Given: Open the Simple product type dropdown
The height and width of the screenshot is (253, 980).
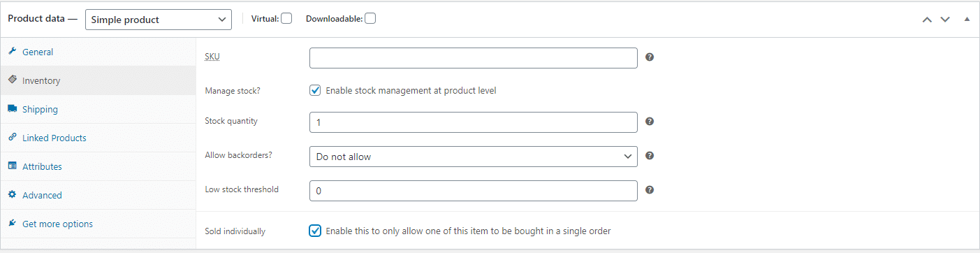Looking at the screenshot, I should point(159,20).
